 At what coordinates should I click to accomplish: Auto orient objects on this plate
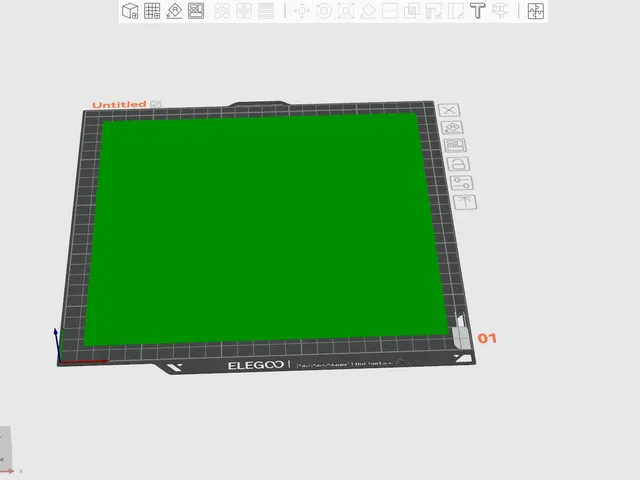[452, 128]
